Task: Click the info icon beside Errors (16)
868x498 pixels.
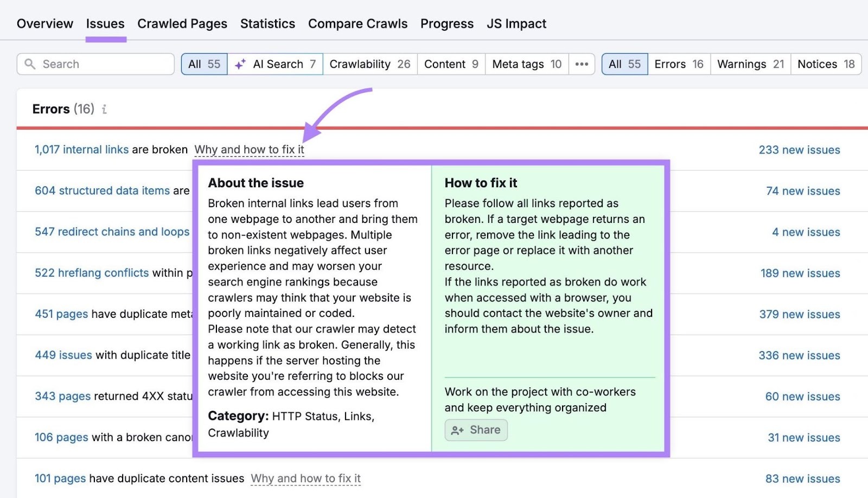Action: 105,109
